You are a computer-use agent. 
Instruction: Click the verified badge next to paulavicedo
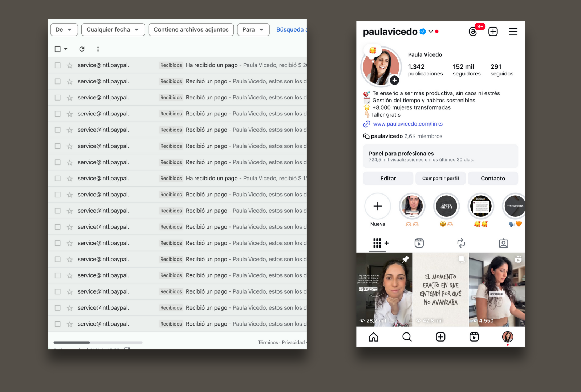tap(423, 32)
